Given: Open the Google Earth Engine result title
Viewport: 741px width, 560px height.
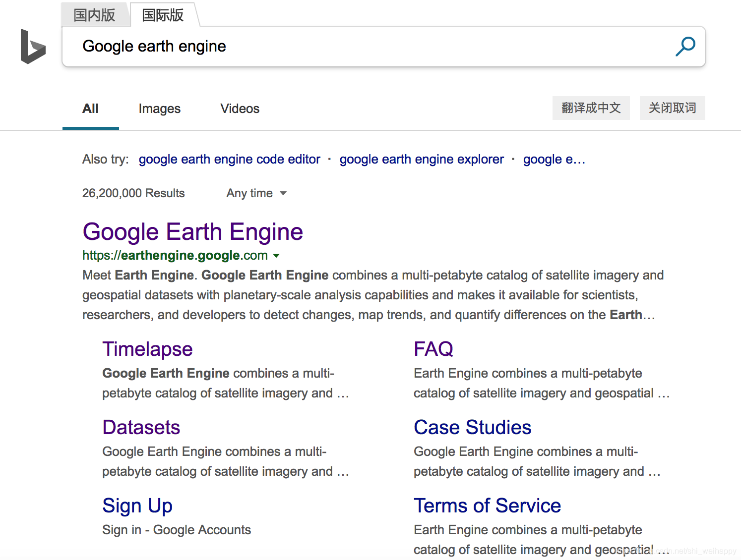Looking at the screenshot, I should click(x=193, y=232).
